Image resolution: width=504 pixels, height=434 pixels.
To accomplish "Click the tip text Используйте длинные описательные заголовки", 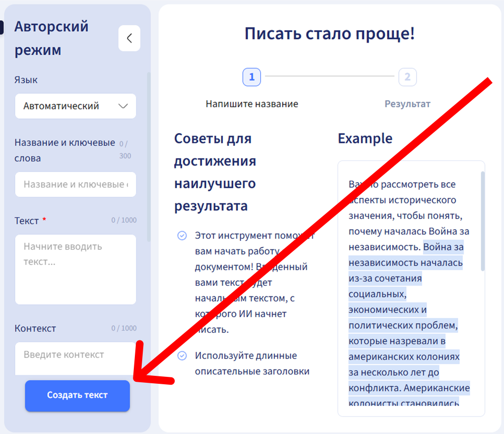I will point(252,363).
